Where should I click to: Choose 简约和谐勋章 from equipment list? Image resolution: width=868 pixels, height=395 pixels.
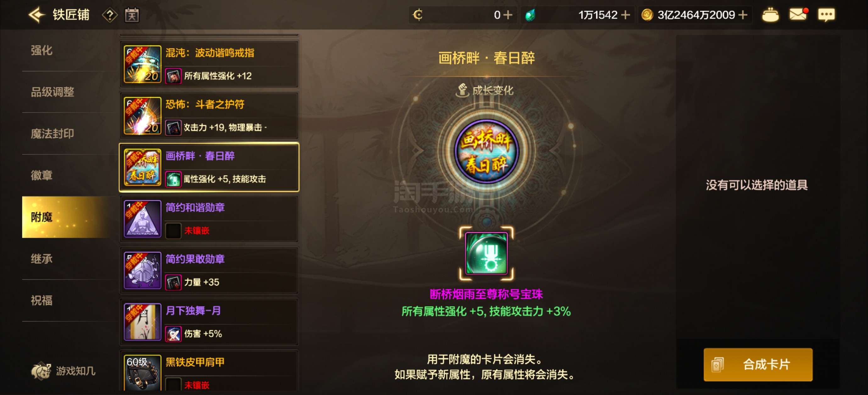click(209, 219)
